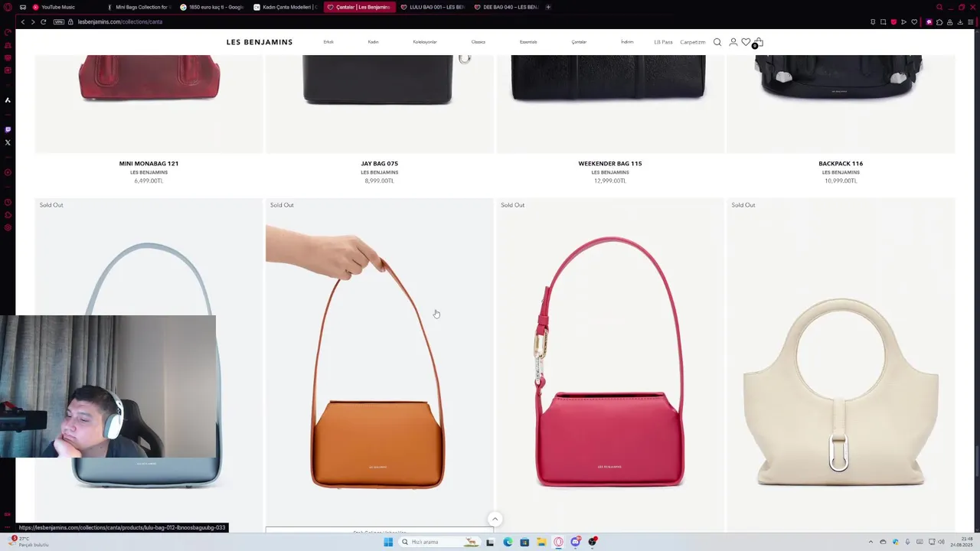Click the scroll-to-top arrow button
Image resolution: width=980 pixels, height=551 pixels.
(x=495, y=519)
